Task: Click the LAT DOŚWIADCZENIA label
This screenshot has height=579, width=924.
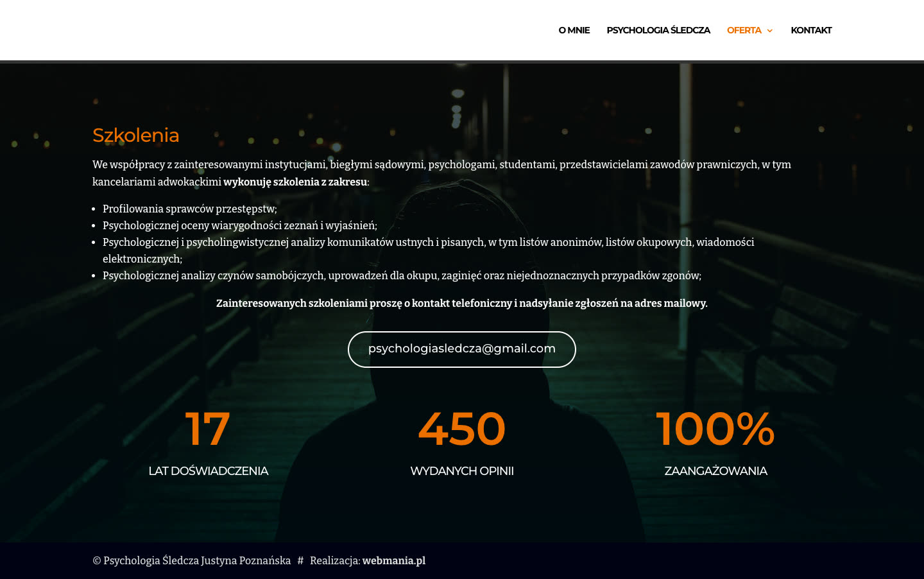Action: pos(208,471)
